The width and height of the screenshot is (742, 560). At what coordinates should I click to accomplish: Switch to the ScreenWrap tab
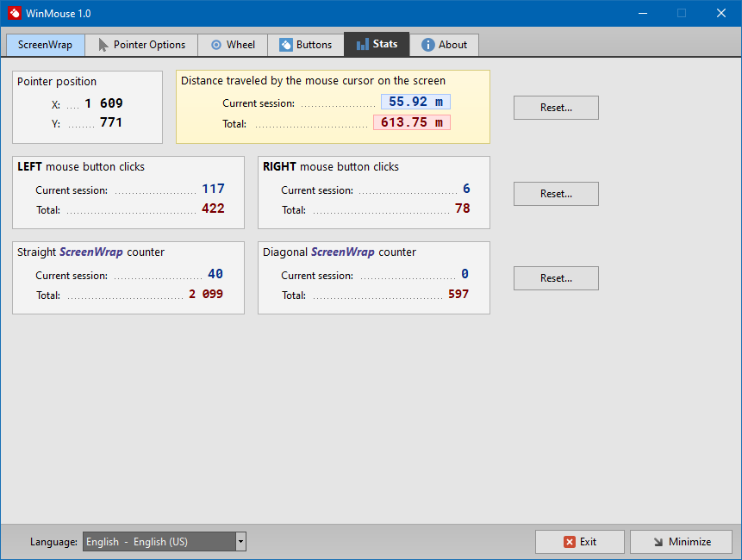[46, 45]
